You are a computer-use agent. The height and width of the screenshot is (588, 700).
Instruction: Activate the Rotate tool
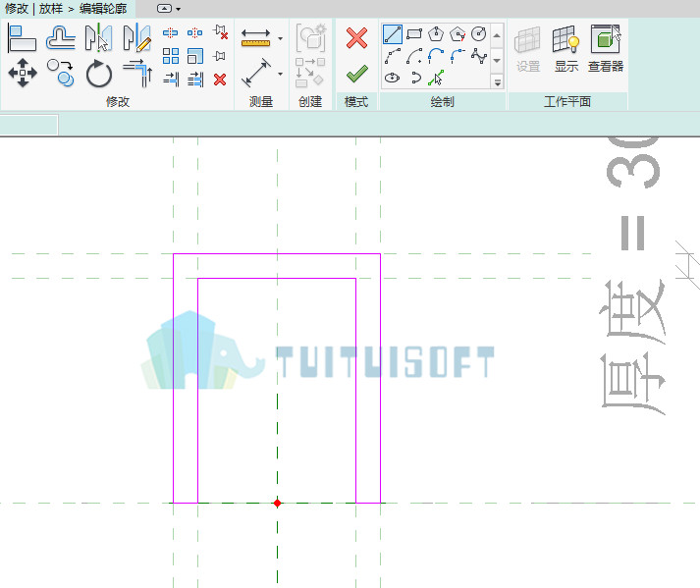[98, 74]
